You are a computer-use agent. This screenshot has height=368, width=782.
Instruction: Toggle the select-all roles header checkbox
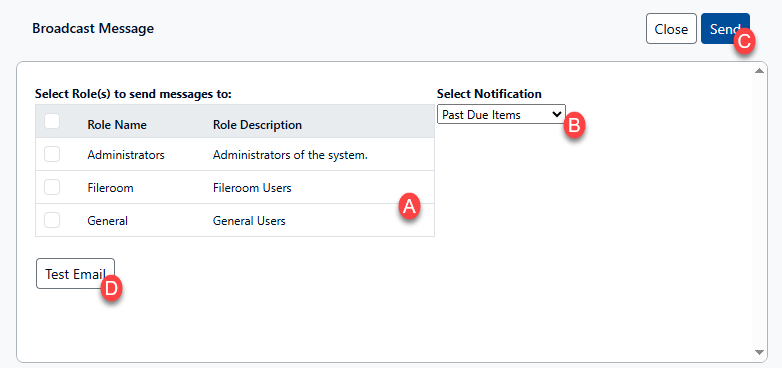pos(52,121)
